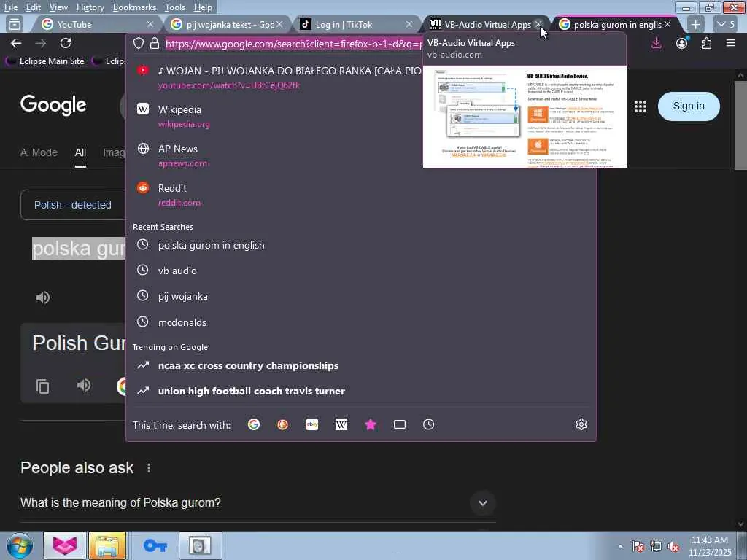
Task: Open the Bookmarks menu
Action: [134, 7]
